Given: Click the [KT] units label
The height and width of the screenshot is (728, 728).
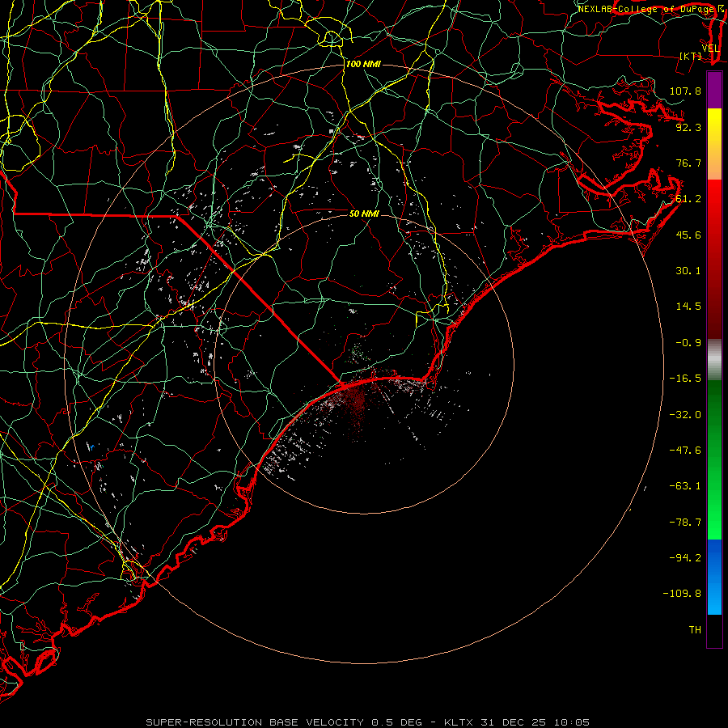Looking at the screenshot, I should [691, 56].
